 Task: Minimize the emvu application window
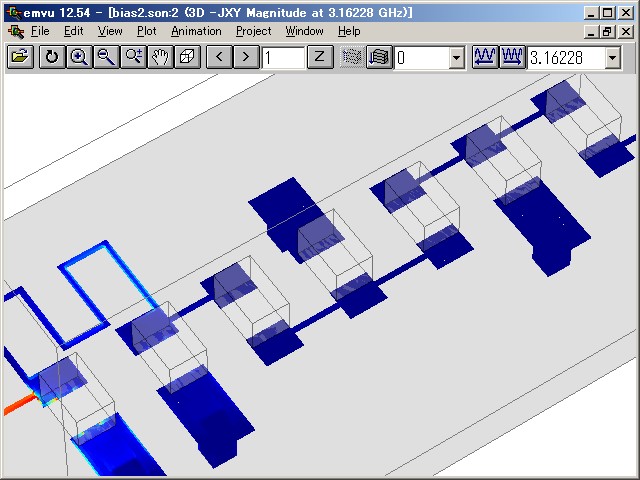pos(590,13)
